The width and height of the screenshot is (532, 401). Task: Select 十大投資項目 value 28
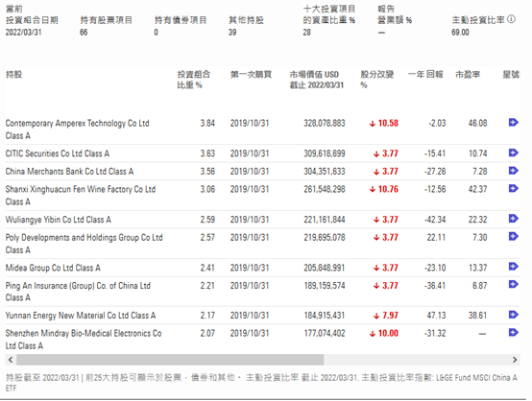(x=306, y=33)
